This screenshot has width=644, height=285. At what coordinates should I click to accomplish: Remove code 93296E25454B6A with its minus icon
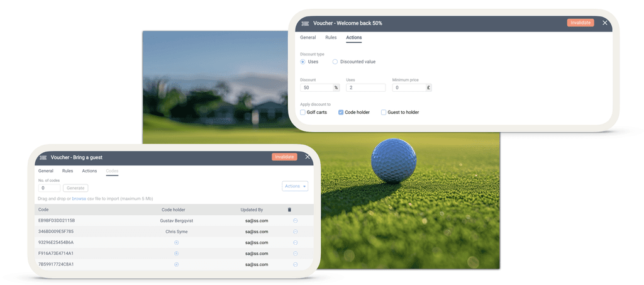pyautogui.click(x=296, y=243)
